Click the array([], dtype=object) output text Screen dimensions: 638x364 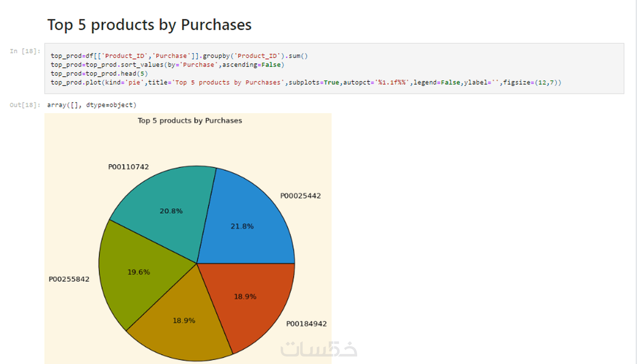click(92, 105)
